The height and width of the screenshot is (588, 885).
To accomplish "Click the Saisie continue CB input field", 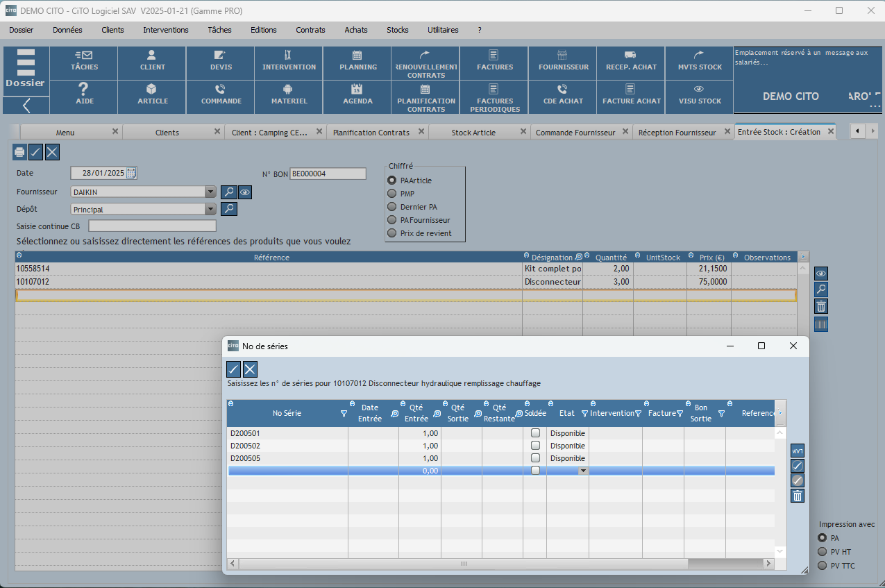I will pos(152,226).
